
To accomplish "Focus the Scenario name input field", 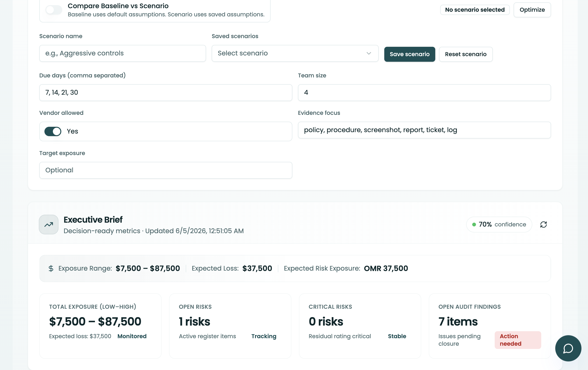I will [123, 53].
